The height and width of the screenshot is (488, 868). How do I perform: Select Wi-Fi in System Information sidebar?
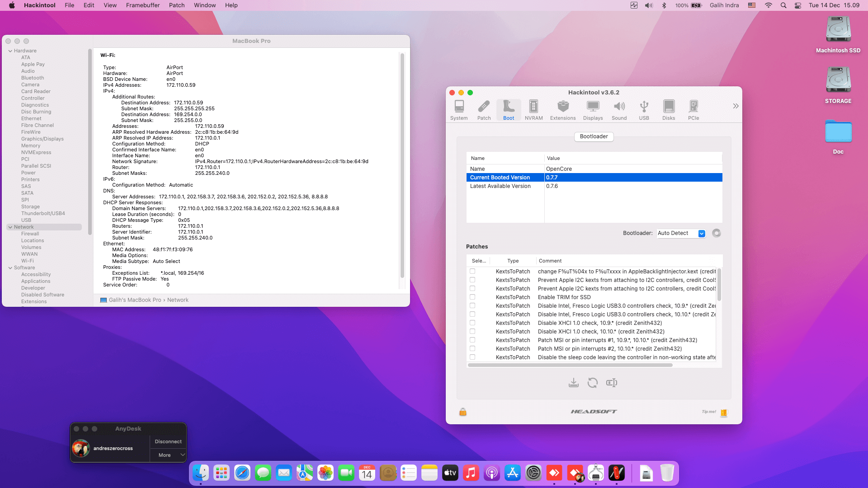27,261
